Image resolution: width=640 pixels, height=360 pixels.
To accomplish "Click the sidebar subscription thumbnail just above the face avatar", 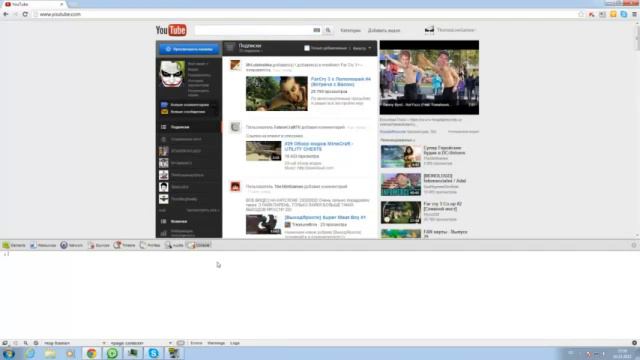I will point(164,175).
